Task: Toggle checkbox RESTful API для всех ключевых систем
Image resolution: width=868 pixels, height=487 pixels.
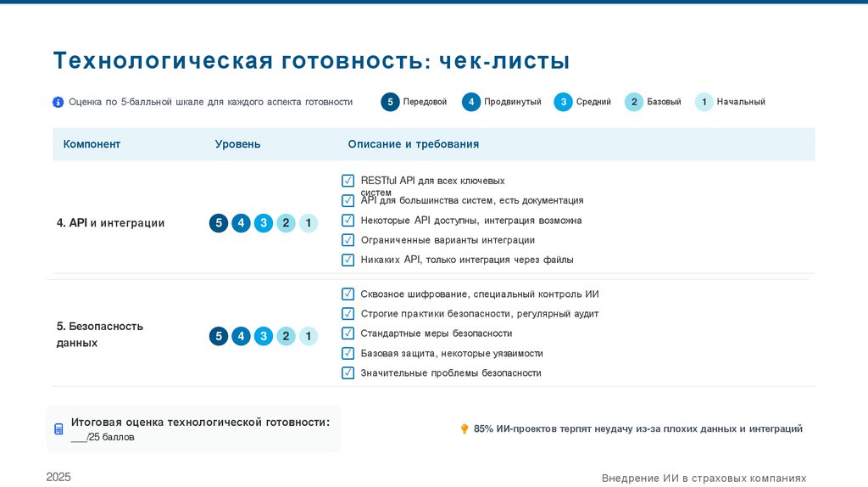Action: tap(348, 181)
